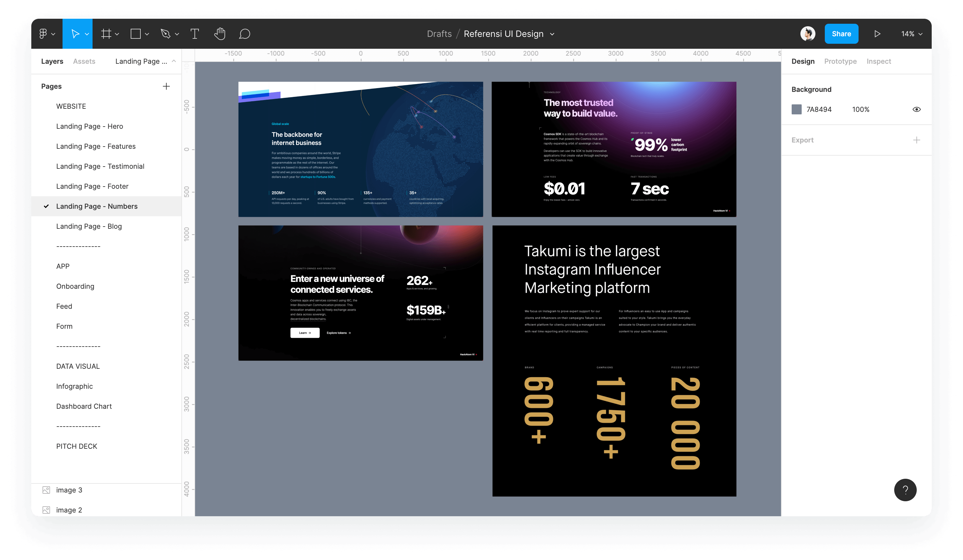Click the Background section label
963x560 pixels.
811,89
